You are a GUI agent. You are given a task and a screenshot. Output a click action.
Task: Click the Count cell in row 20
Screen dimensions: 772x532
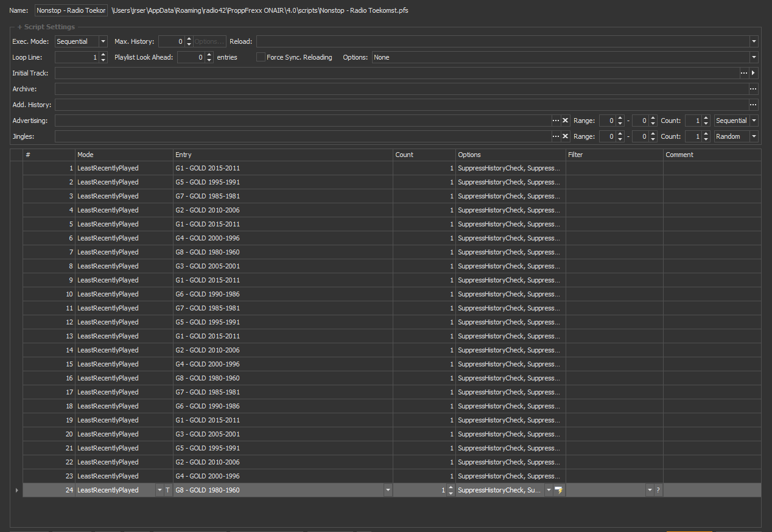point(424,434)
